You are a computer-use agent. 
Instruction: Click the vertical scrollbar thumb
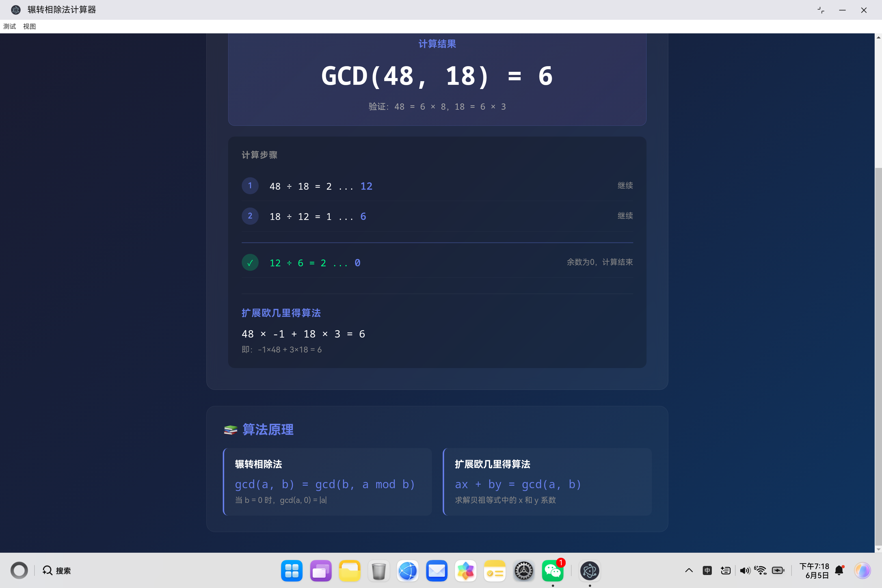point(878,356)
